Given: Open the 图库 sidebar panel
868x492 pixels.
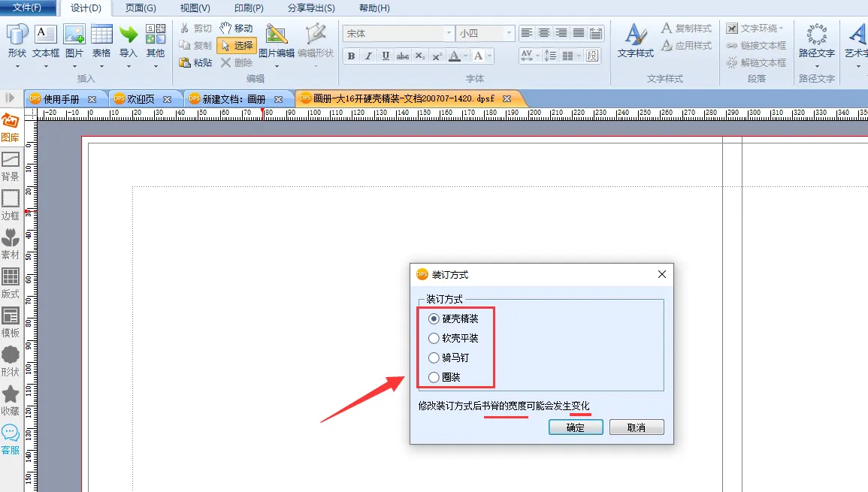Looking at the screenshot, I should point(10,127).
